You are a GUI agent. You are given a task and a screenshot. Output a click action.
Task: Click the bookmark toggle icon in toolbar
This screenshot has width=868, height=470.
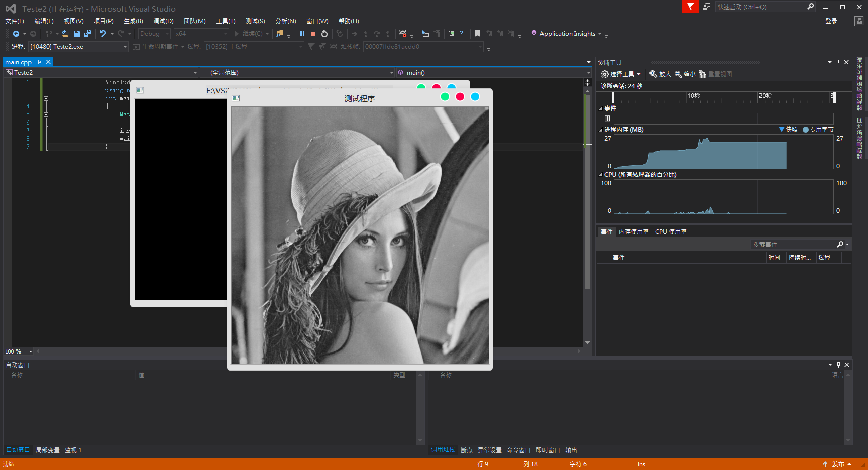point(477,34)
